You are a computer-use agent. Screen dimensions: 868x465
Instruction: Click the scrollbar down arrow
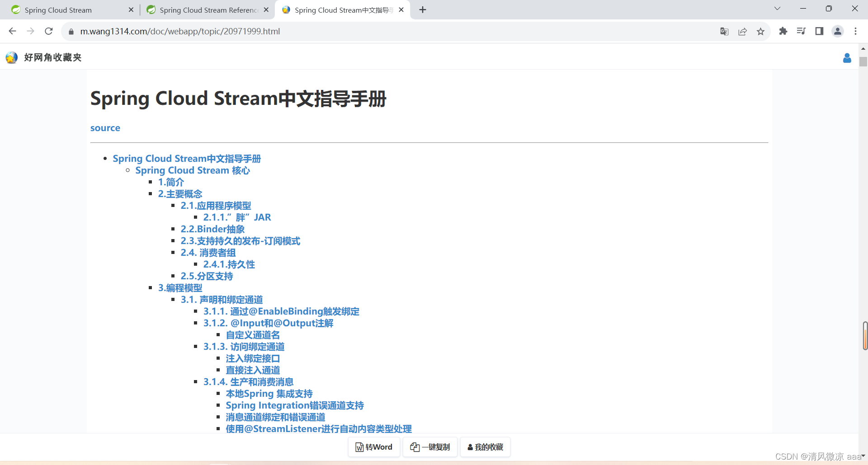(x=863, y=456)
